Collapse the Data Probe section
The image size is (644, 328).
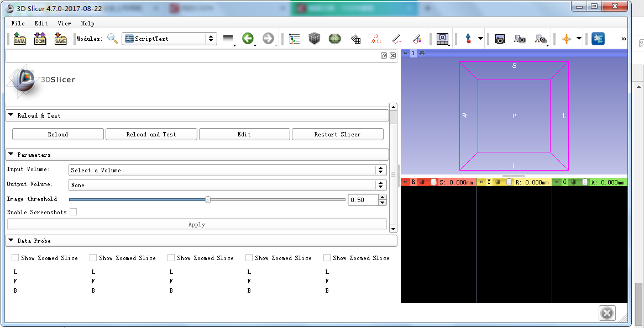tap(201, 241)
